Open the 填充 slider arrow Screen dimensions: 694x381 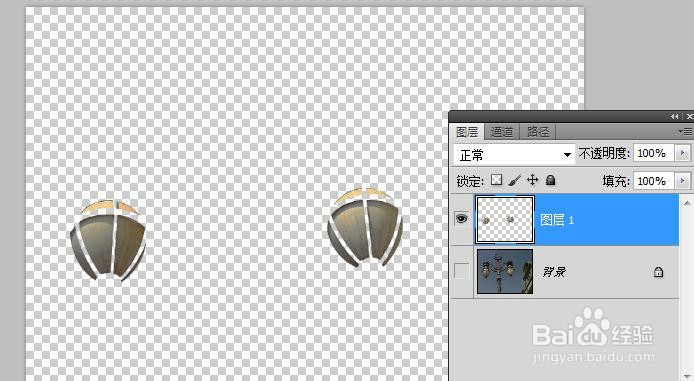[x=682, y=181]
